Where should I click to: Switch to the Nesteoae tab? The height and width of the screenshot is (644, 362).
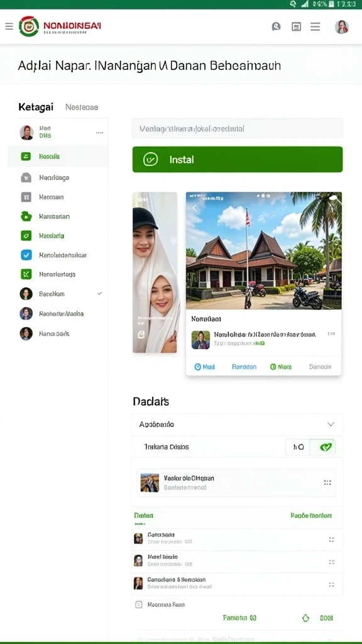click(82, 107)
